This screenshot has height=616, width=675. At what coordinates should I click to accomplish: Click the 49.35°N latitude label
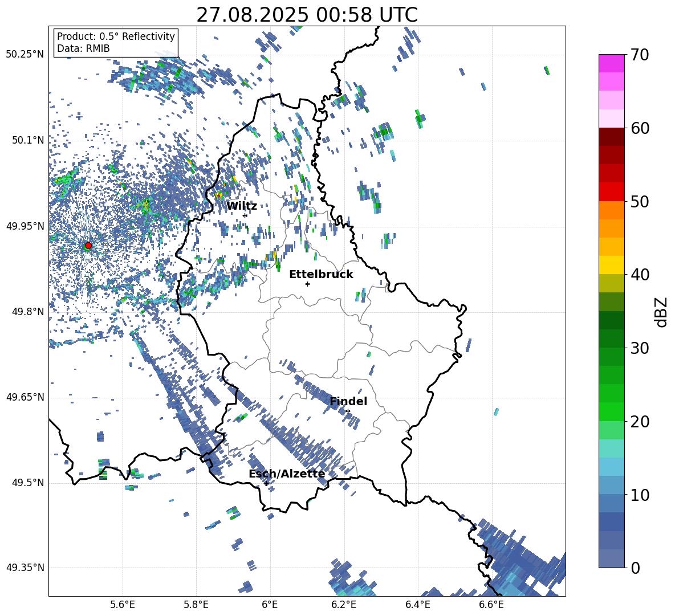[x=25, y=568]
